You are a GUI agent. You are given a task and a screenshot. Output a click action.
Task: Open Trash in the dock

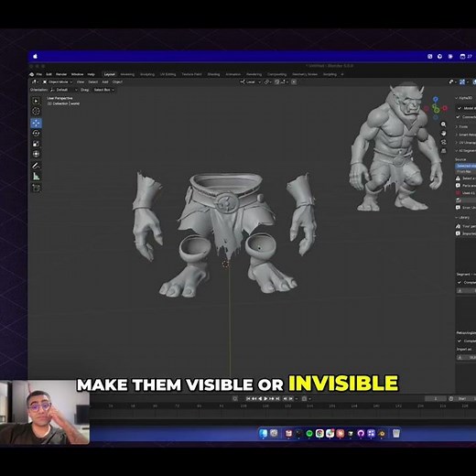pos(396,433)
